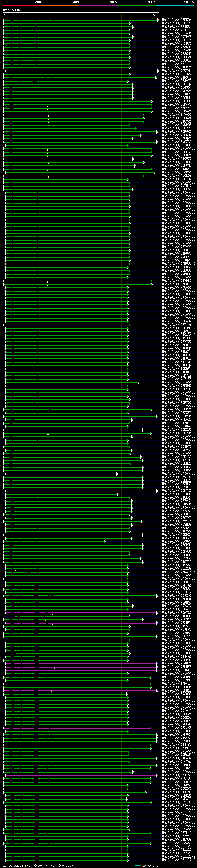Open hit UniRef100_Q84TI6
The height and width of the screenshot is (868, 197).
click(x=177, y=30)
